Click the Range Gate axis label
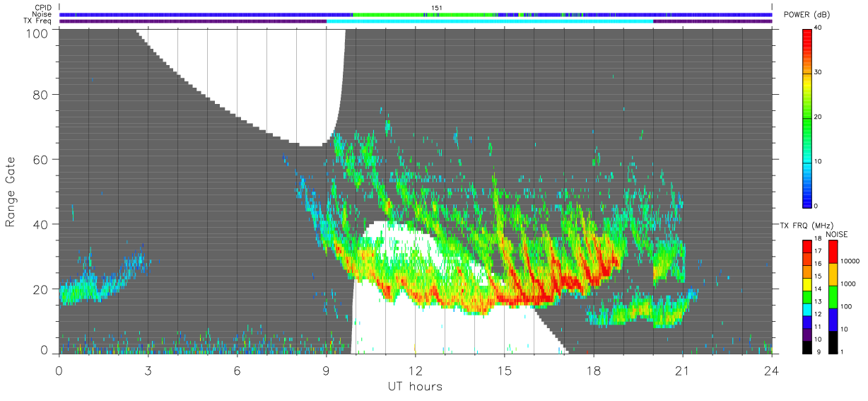Image resolution: width=868 pixels, height=401 pixels. pos(11,192)
